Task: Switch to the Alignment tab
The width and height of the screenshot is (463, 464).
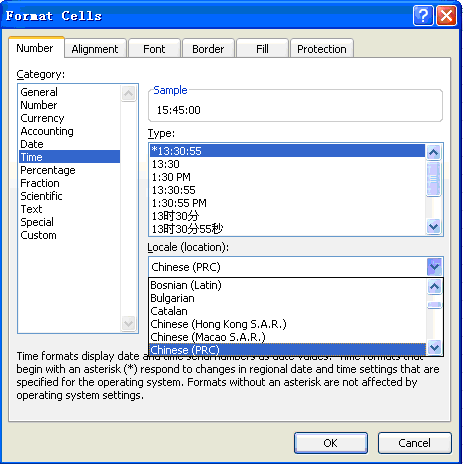Action: point(95,49)
